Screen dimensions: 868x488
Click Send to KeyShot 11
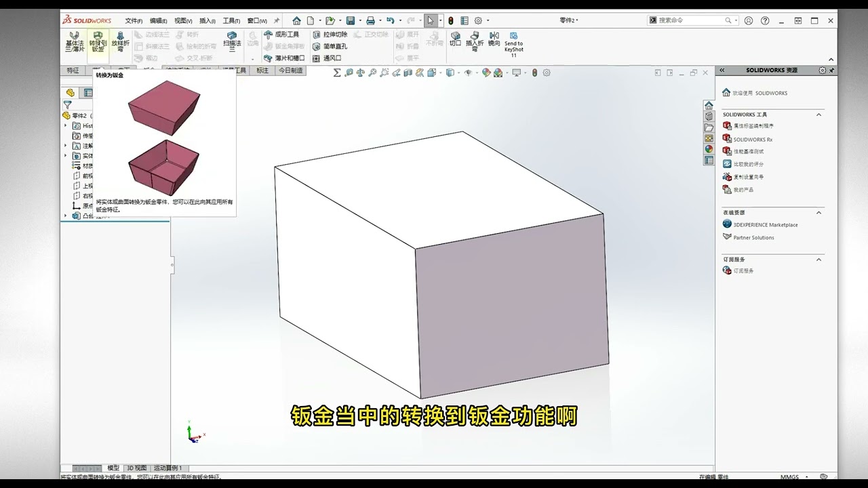tap(513, 44)
